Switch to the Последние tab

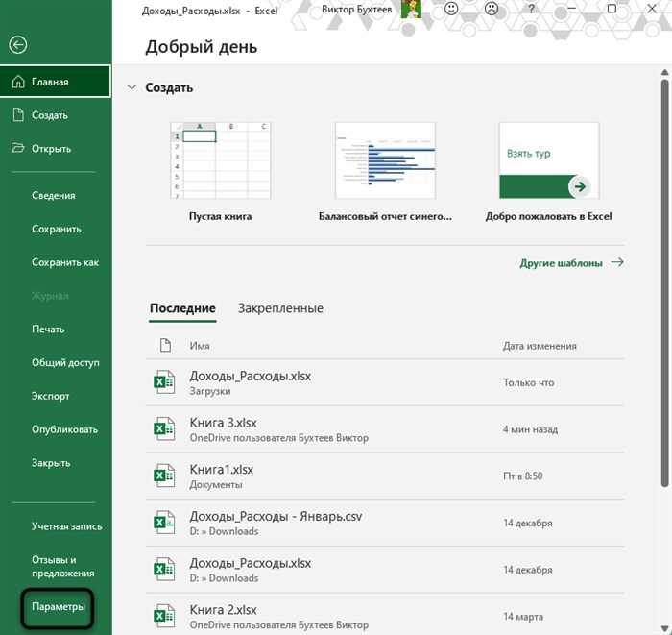pos(182,308)
